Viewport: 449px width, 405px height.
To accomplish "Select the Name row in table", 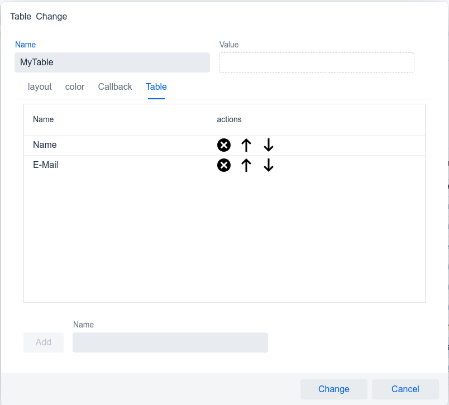I will (224, 145).
